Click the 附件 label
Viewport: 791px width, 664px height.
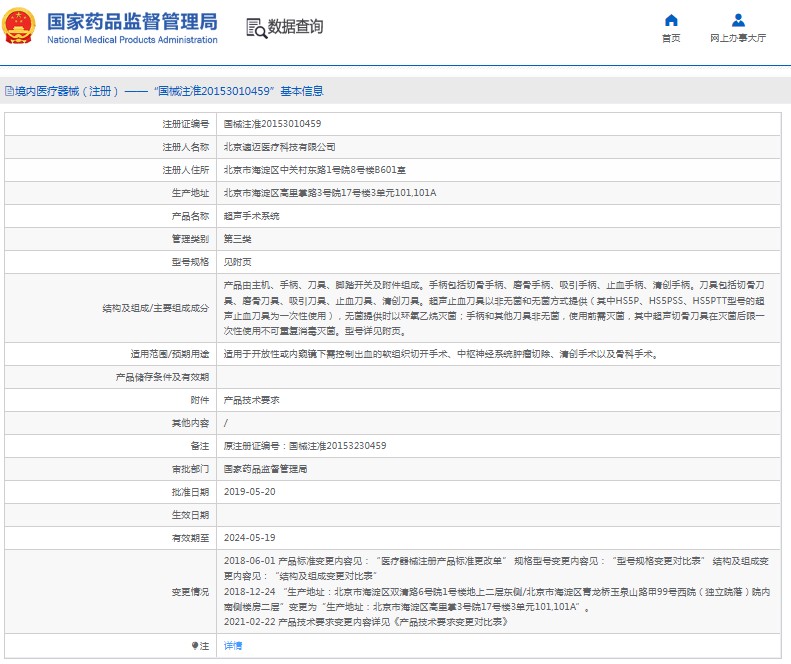click(x=200, y=400)
